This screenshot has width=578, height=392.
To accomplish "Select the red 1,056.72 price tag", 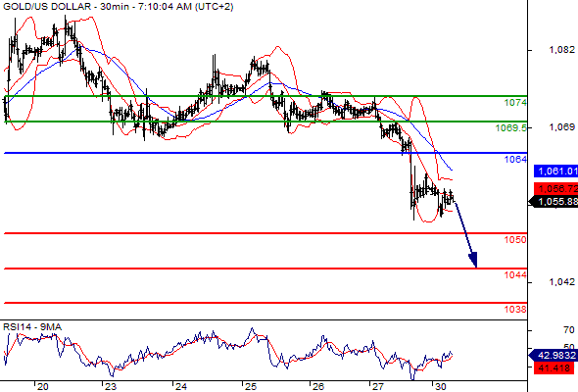I will (x=555, y=189).
